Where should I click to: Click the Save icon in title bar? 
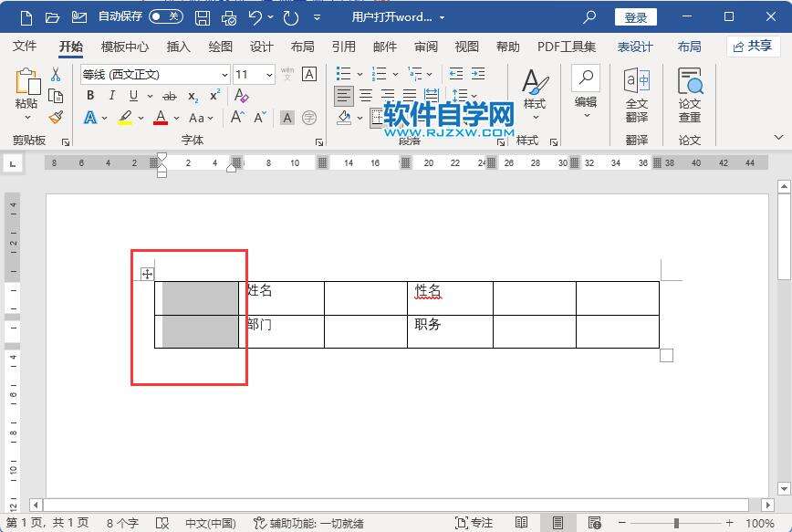pyautogui.click(x=203, y=17)
